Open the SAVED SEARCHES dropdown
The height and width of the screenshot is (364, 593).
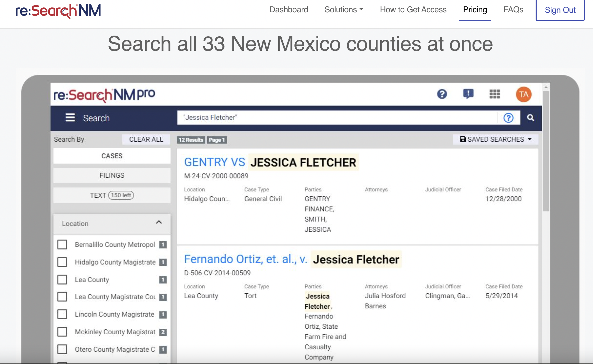point(496,139)
